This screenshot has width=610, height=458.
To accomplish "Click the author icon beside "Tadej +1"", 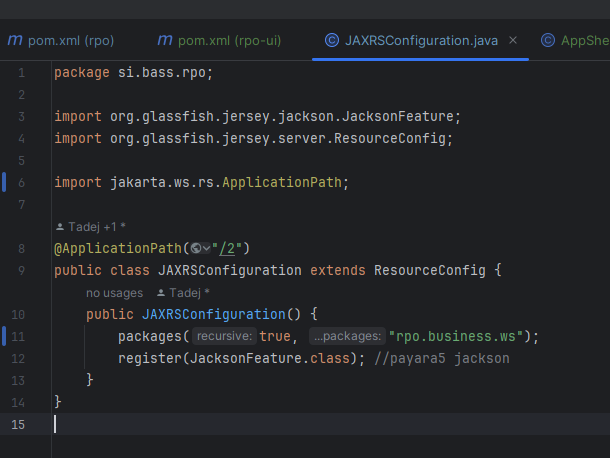I will pyautogui.click(x=60, y=227).
